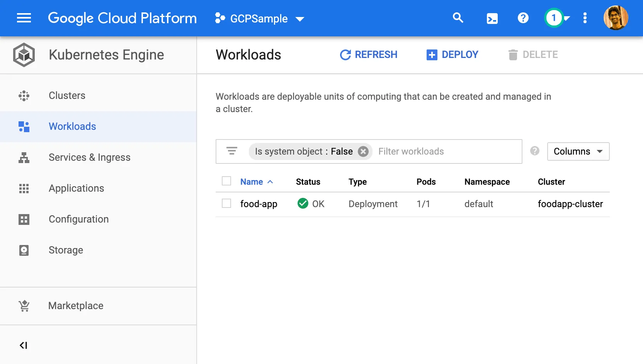
Task: Click the Pods column header
Action: 426,182
